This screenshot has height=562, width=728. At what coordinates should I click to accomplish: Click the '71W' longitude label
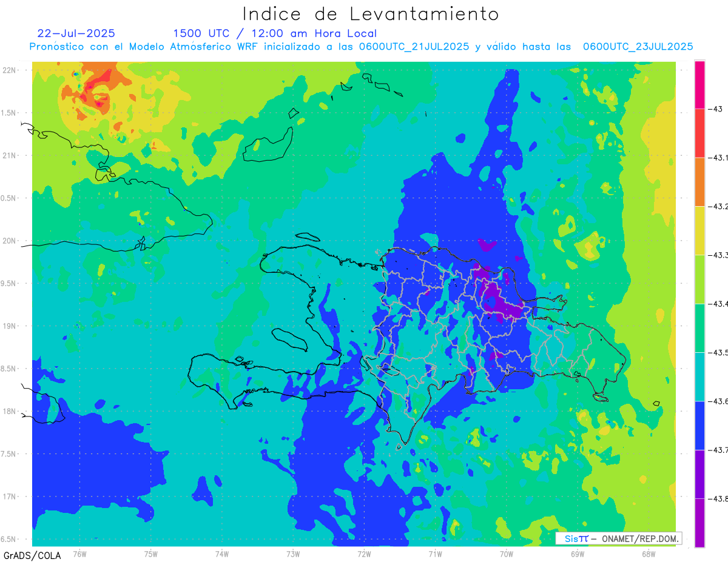[435, 554]
